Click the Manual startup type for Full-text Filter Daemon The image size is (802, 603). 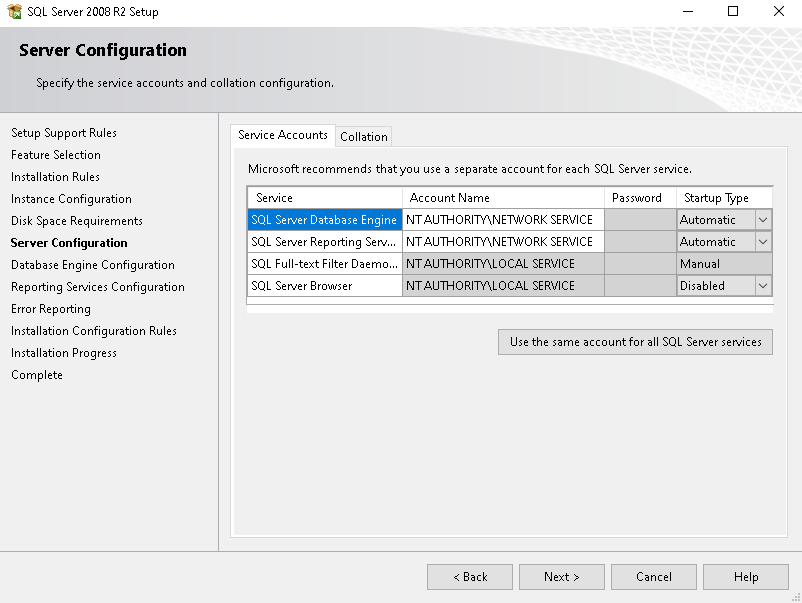click(x=724, y=264)
